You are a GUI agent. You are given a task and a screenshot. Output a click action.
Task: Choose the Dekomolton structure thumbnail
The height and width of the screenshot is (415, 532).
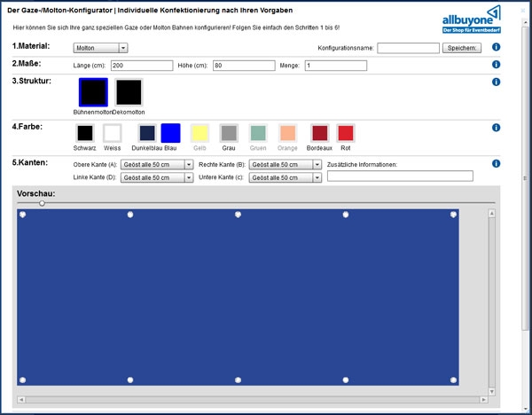click(129, 92)
